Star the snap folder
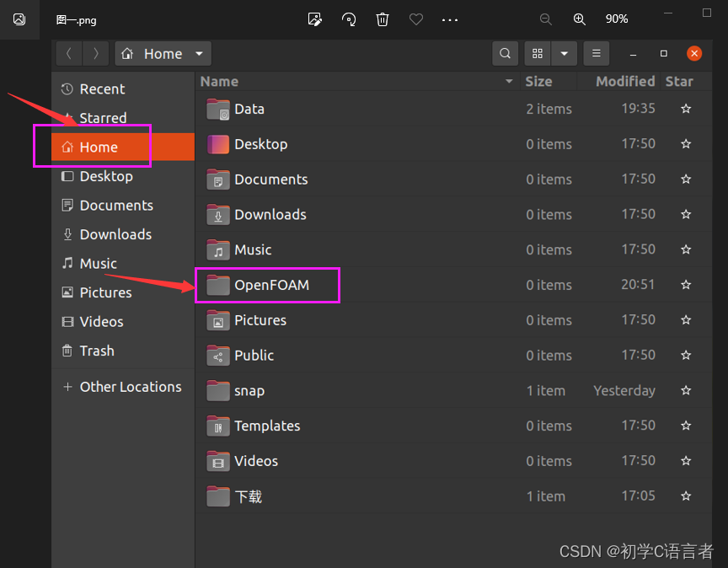 pyautogui.click(x=685, y=390)
